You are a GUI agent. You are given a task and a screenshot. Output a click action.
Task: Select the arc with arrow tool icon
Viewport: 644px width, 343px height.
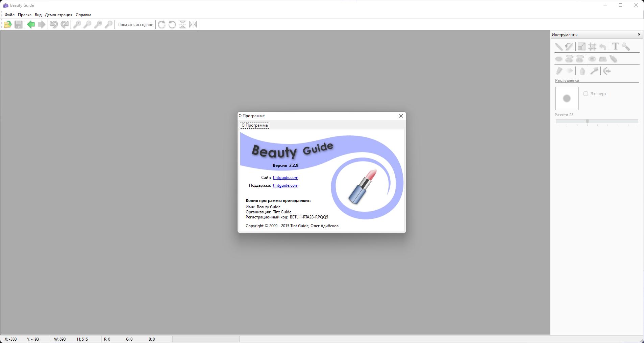click(607, 71)
